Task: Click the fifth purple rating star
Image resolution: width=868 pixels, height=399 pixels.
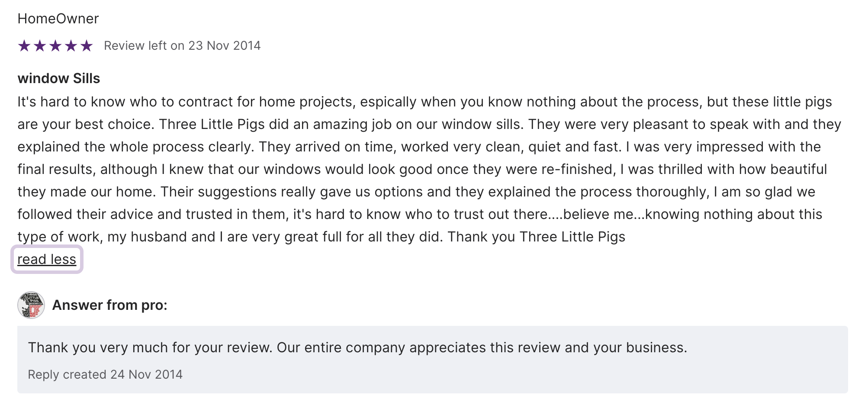Action: [x=87, y=45]
